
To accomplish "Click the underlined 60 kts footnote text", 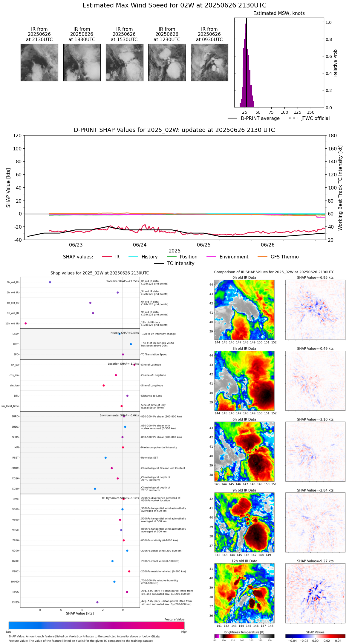I will click(x=155, y=637).
